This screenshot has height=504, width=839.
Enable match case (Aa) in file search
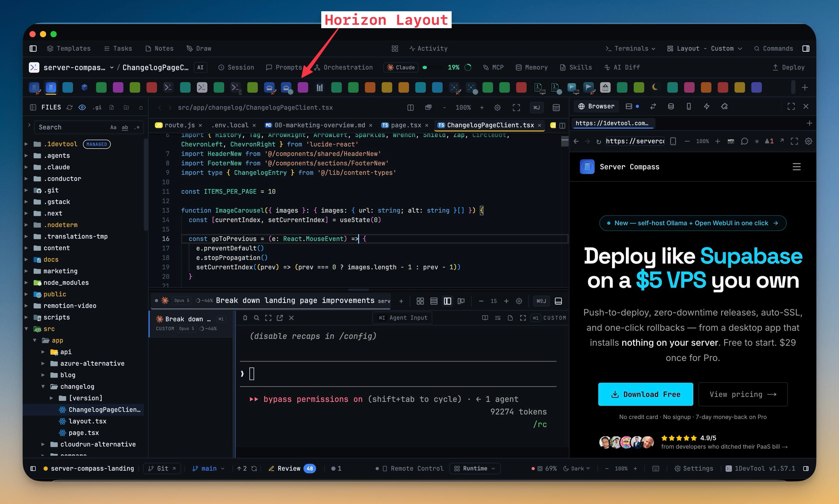pyautogui.click(x=113, y=127)
